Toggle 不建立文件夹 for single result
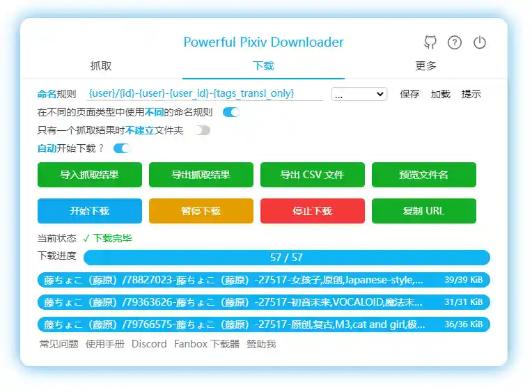This screenshot has width=532, height=392. point(203,130)
